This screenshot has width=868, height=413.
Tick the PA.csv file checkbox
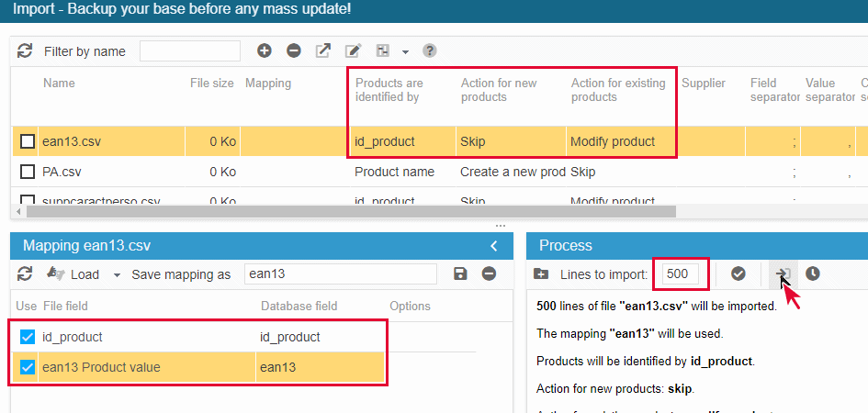click(28, 172)
